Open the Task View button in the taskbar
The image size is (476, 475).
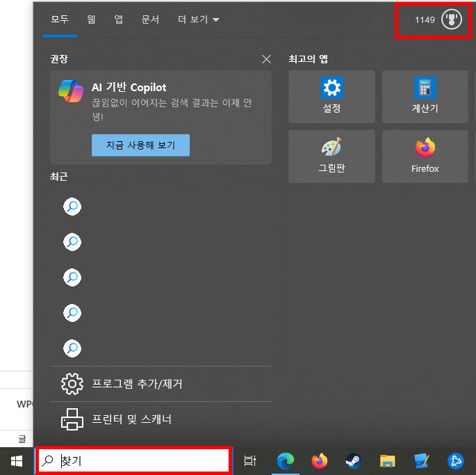pyautogui.click(x=250, y=460)
